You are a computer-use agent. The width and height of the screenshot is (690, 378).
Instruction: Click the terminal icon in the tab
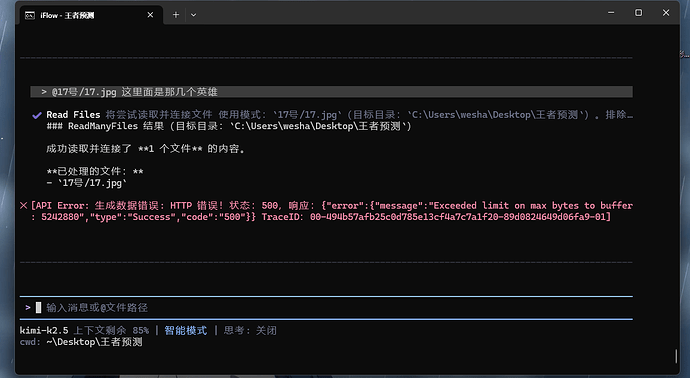(30, 15)
